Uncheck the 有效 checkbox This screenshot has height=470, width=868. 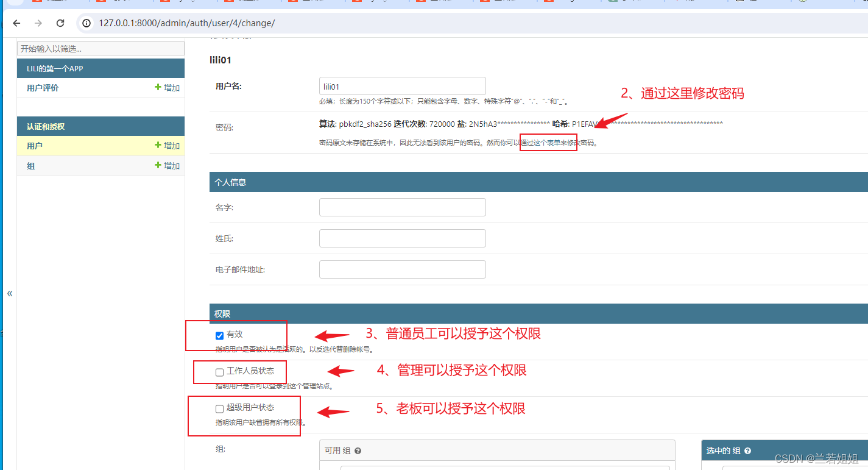219,335
